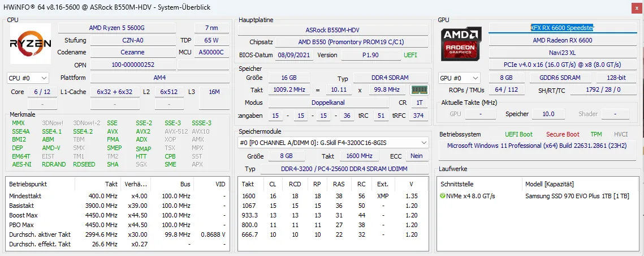Screen dimensions: 644x256
Task: Click the A50000C MCU value
Action: pyautogui.click(x=211, y=53)
